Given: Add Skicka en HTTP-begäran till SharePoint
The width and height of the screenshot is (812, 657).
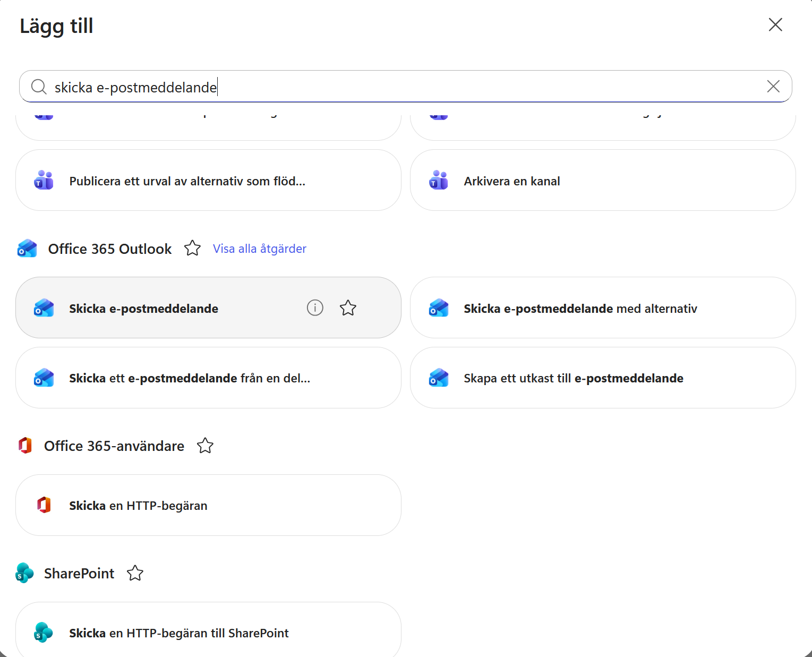Looking at the screenshot, I should click(x=208, y=630).
